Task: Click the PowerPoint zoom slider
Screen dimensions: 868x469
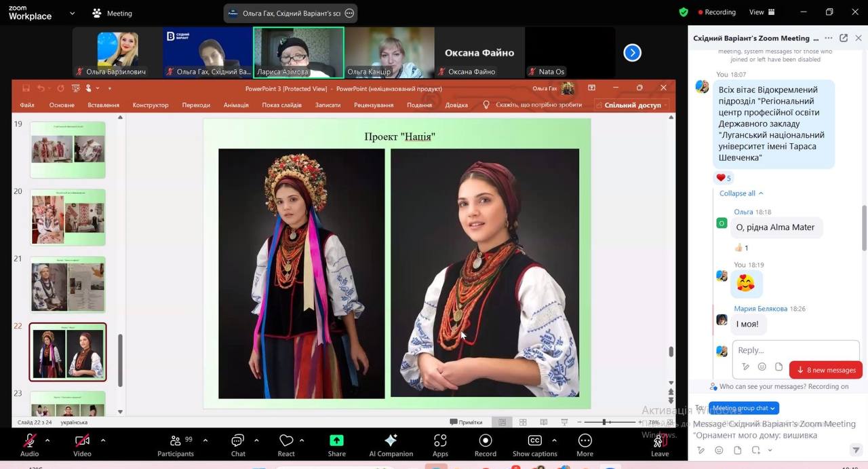Action: coord(604,422)
